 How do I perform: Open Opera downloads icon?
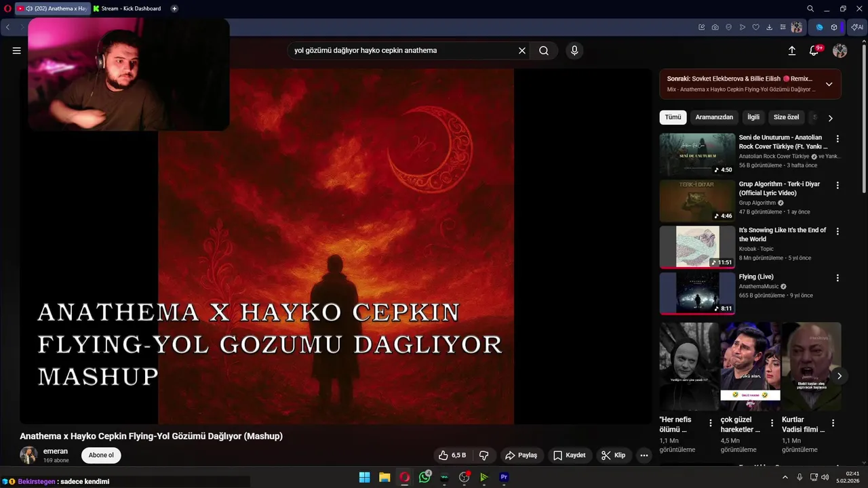click(x=770, y=27)
